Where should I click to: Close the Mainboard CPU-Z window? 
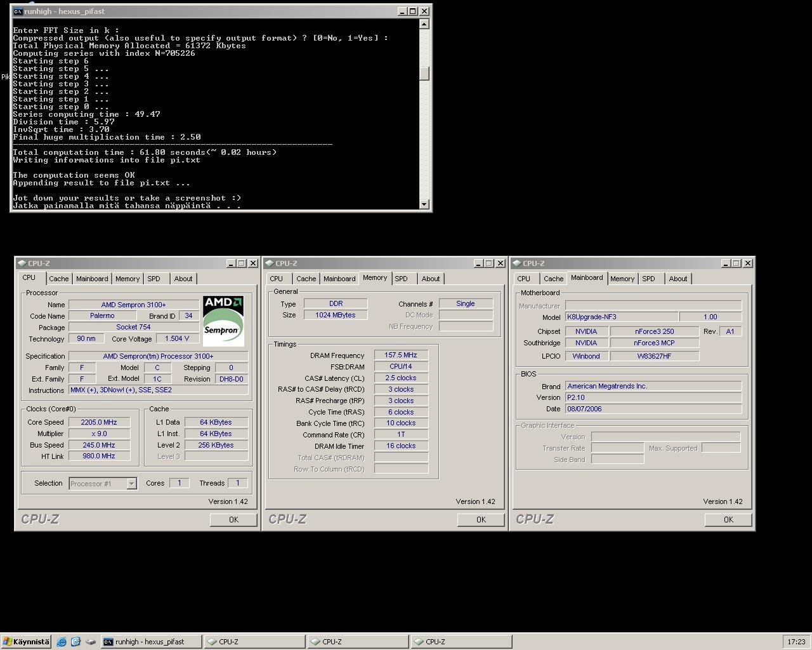(748, 263)
